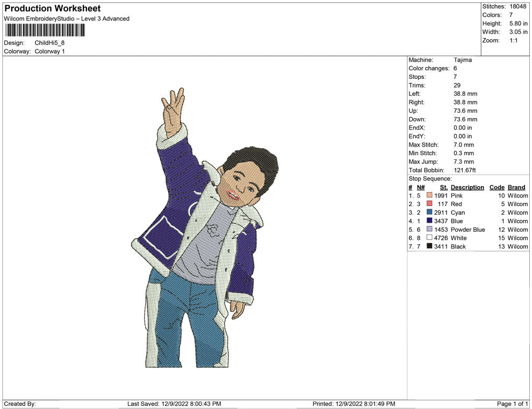
Task: Select the Brand column header
Action: click(516, 187)
